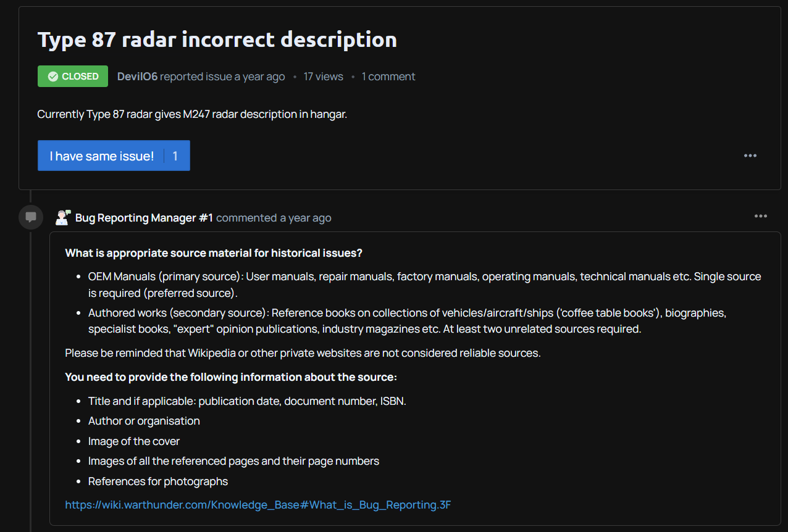Click the issue description about M247 radar
Image resolution: width=788 pixels, height=532 pixels.
(191, 114)
